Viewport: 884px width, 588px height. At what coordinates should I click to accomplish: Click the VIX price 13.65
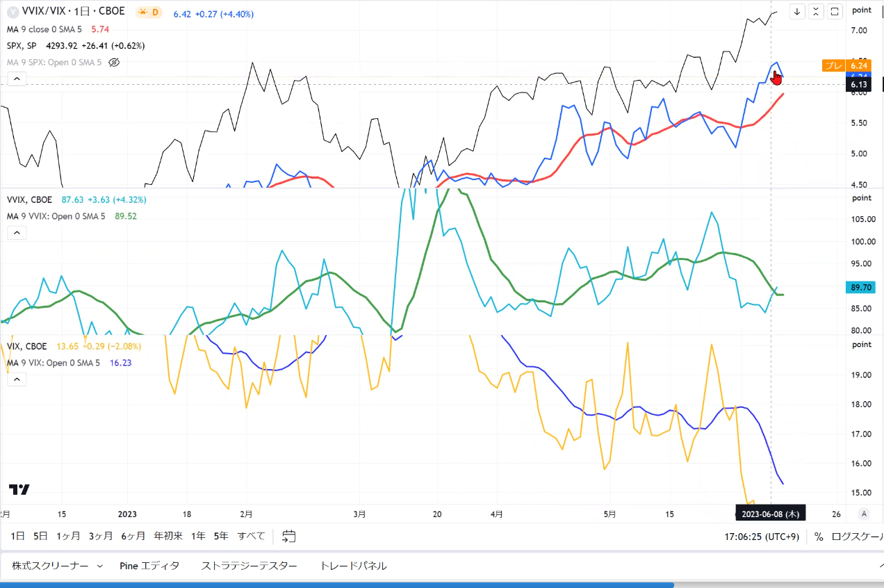(67, 346)
